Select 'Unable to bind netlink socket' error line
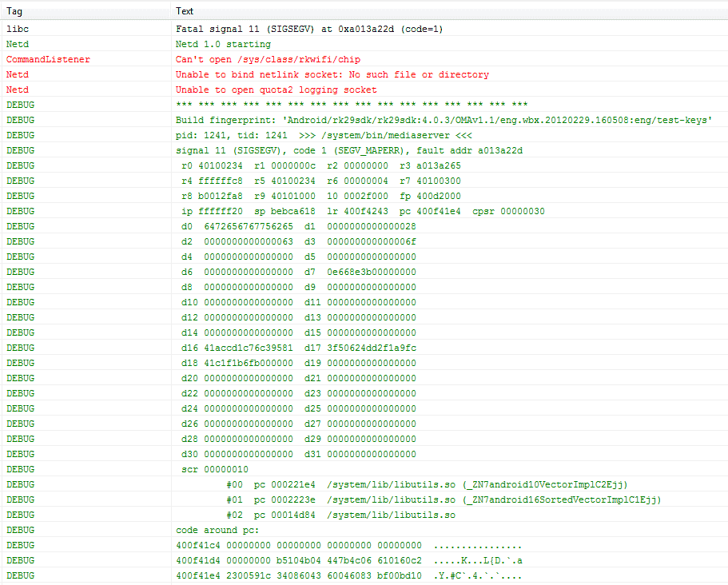The width and height of the screenshot is (728, 585). (x=364, y=74)
